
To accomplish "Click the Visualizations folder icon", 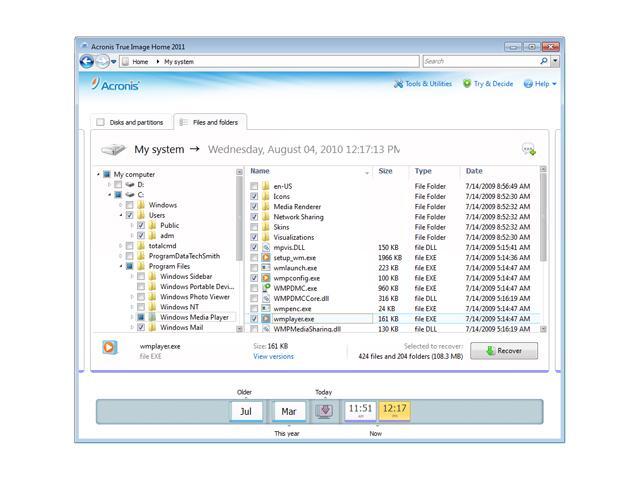I will click(x=266, y=237).
